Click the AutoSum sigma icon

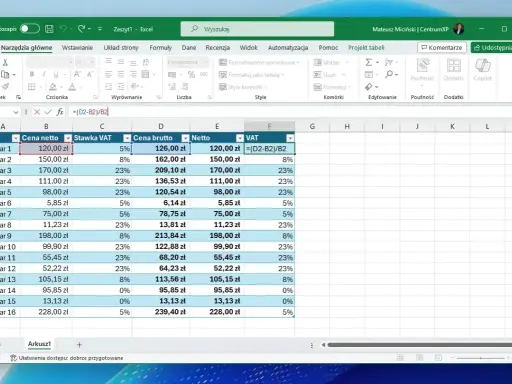(369, 62)
